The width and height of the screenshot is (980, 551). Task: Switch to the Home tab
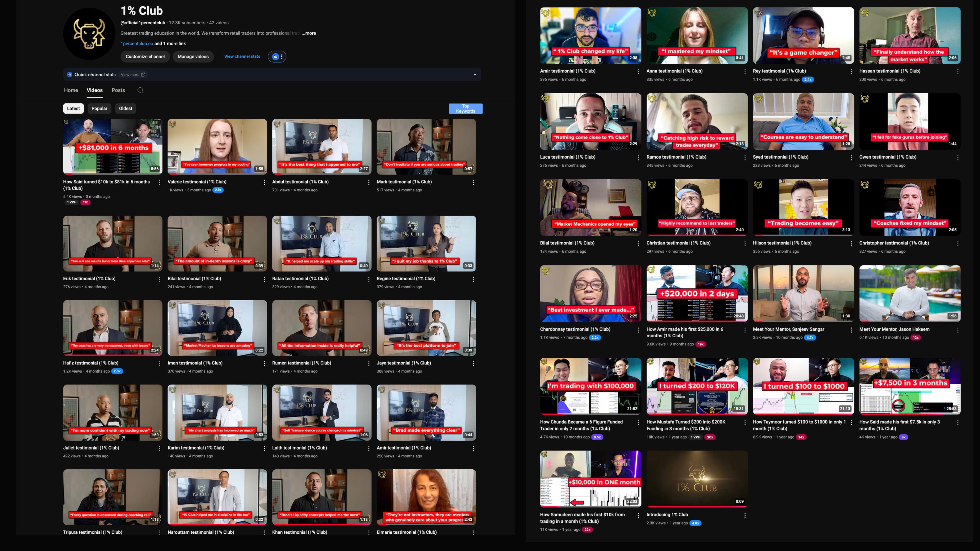[x=71, y=90]
